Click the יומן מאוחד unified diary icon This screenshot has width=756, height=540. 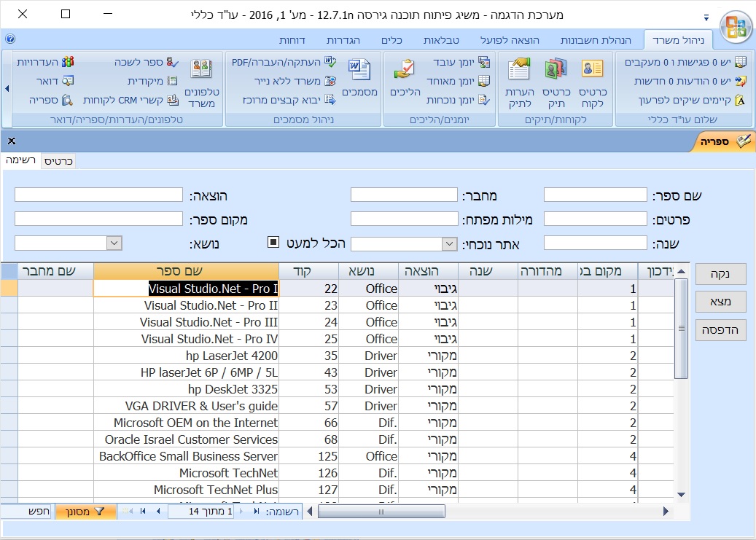point(484,81)
